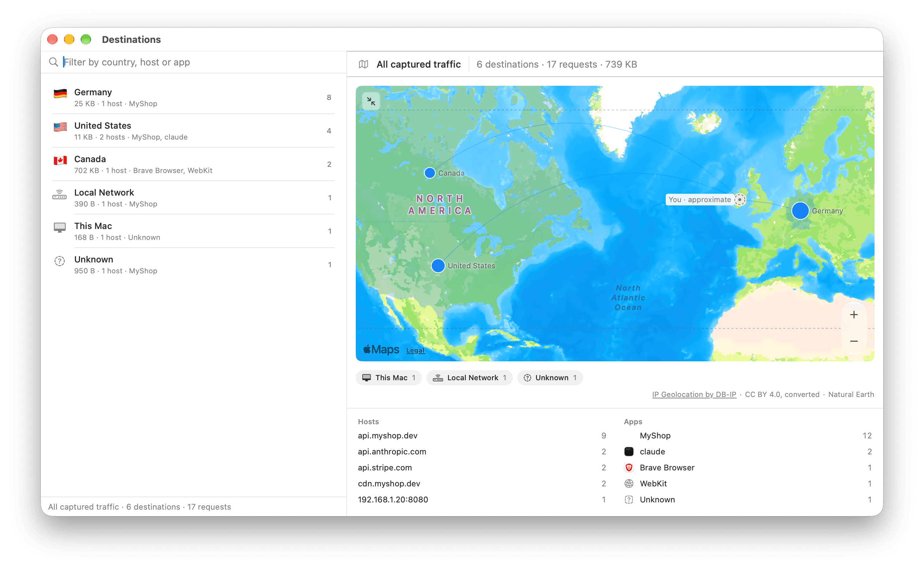The height and width of the screenshot is (570, 924).
Task: Select the United States pin on the map
Action: click(438, 265)
